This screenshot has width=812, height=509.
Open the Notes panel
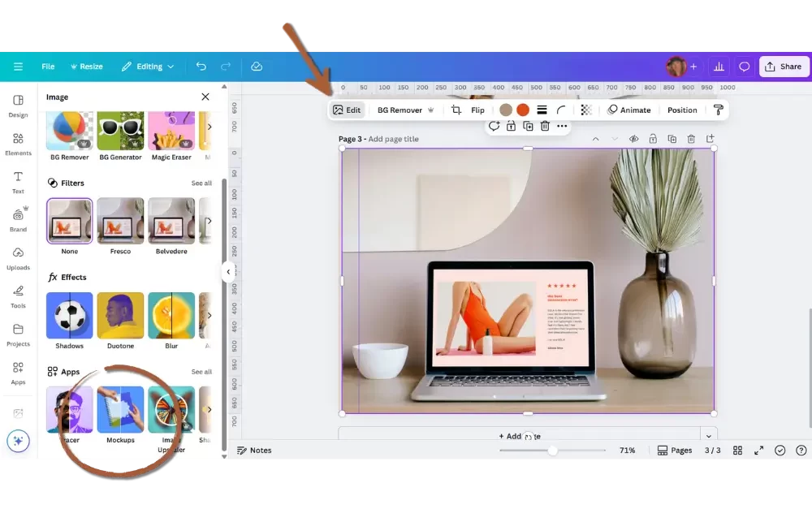pyautogui.click(x=254, y=450)
